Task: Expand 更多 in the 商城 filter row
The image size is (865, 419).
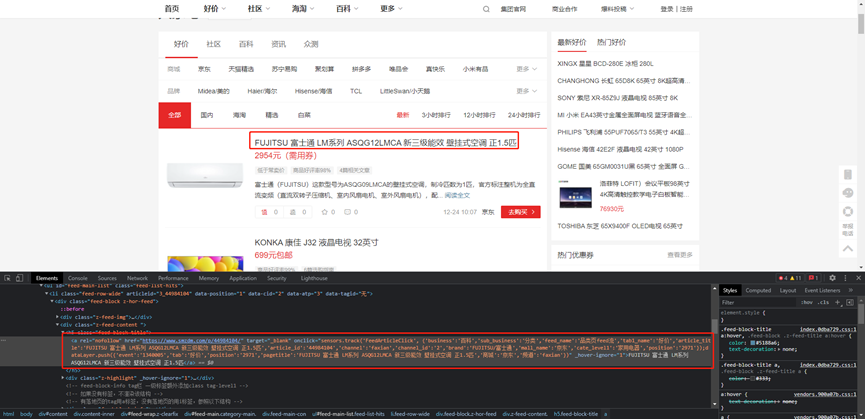Action: (x=527, y=69)
